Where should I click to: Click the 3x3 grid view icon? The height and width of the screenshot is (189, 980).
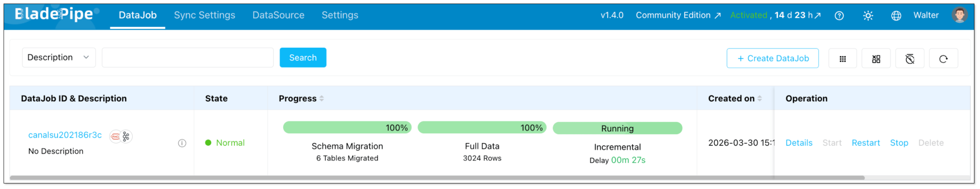pyautogui.click(x=842, y=59)
